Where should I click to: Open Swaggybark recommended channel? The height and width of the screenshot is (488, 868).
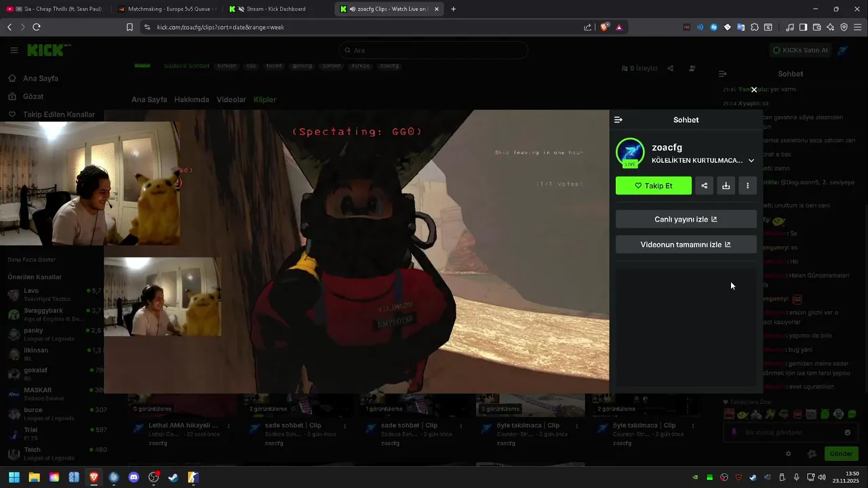pos(54,314)
